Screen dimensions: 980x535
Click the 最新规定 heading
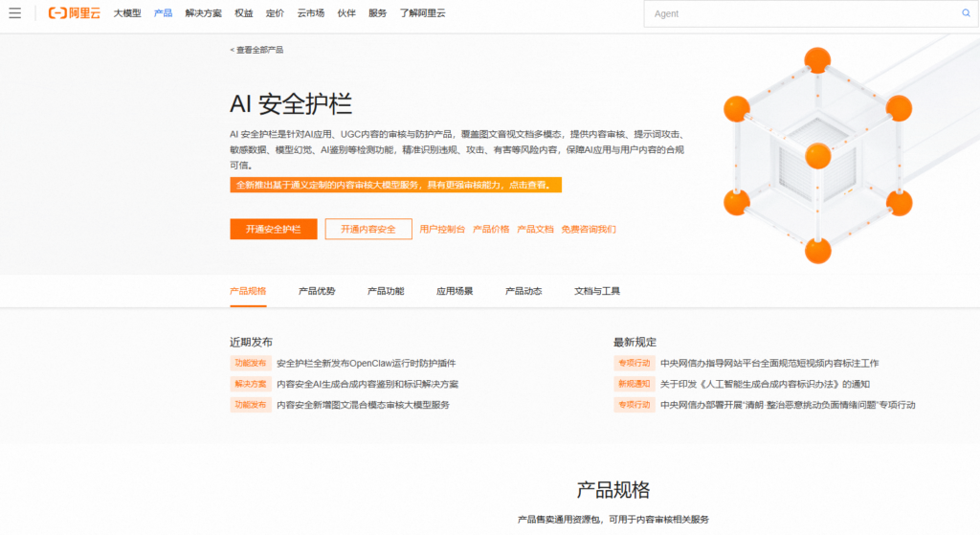635,342
